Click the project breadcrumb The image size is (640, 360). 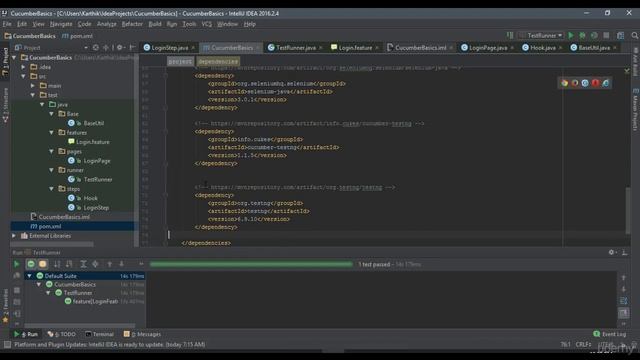(x=180, y=62)
